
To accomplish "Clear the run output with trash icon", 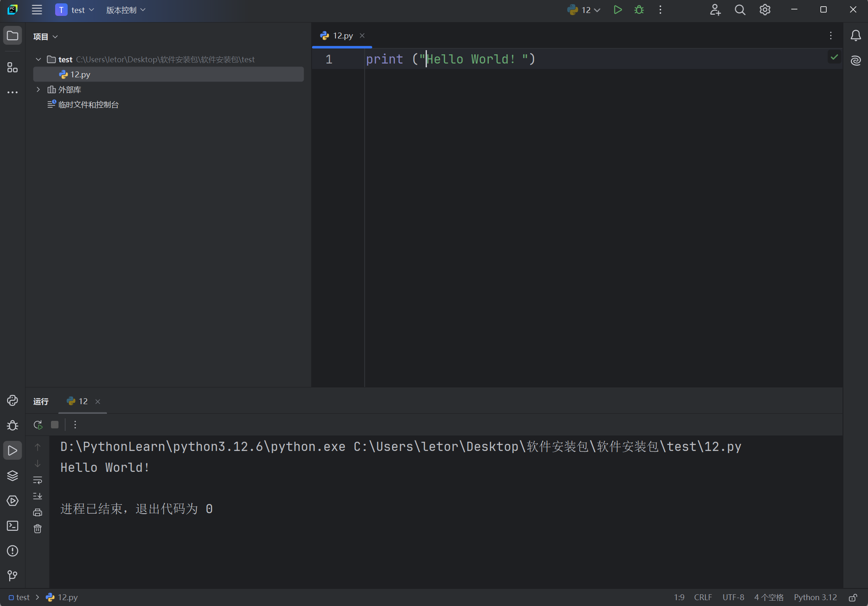I will click(x=38, y=528).
